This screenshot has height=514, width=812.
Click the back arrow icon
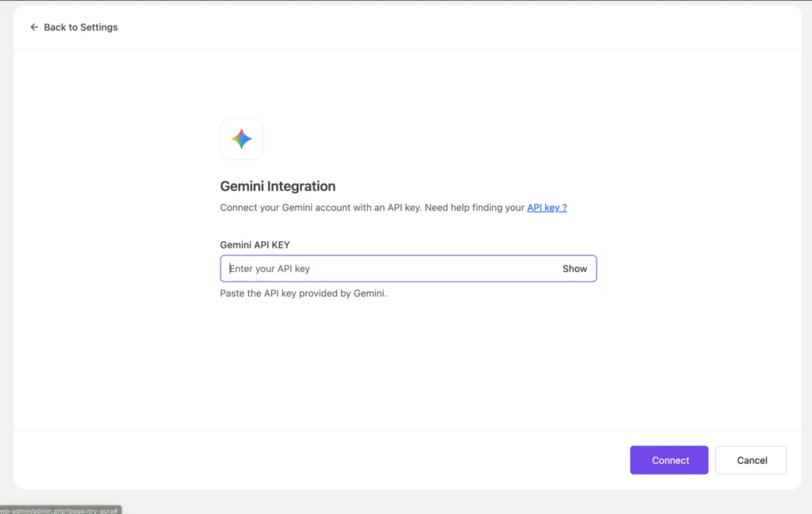[34, 27]
